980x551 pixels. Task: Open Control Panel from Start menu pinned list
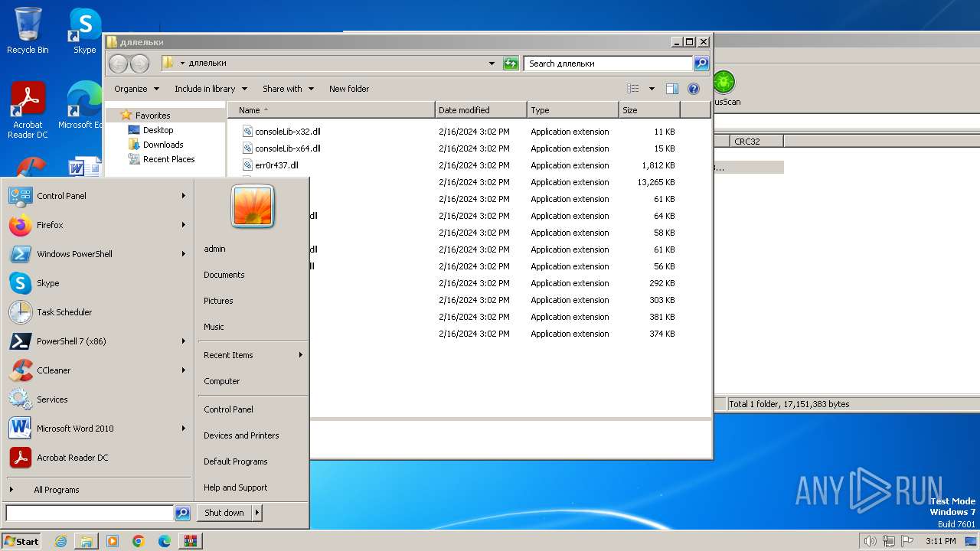pyautogui.click(x=97, y=196)
